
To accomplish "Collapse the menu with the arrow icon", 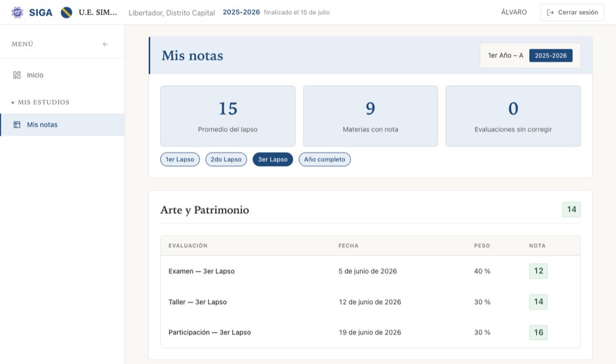I will (x=106, y=44).
